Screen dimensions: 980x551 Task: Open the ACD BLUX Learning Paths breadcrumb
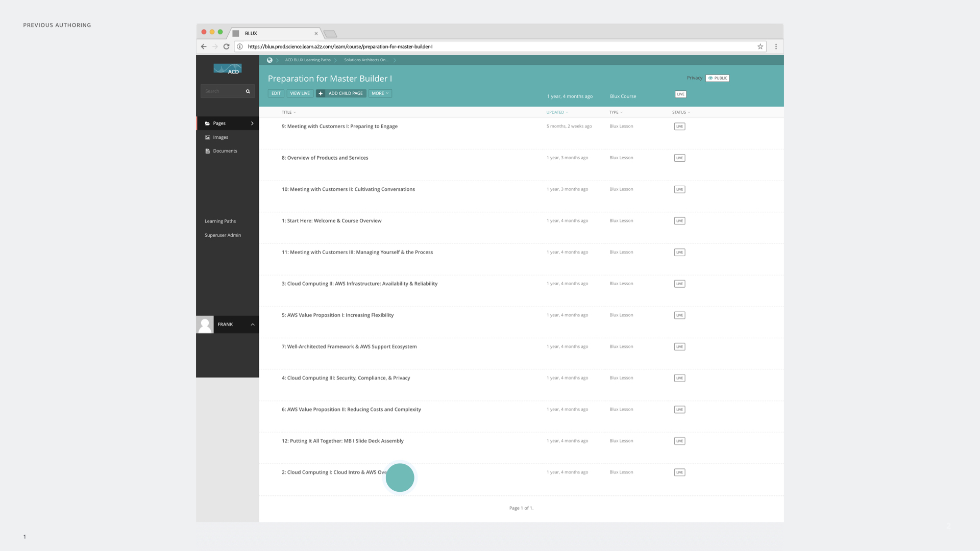click(308, 60)
